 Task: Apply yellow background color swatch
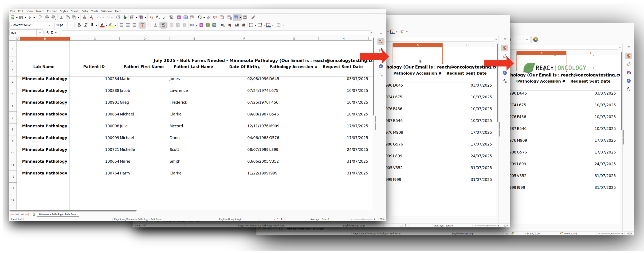[x=110, y=25]
